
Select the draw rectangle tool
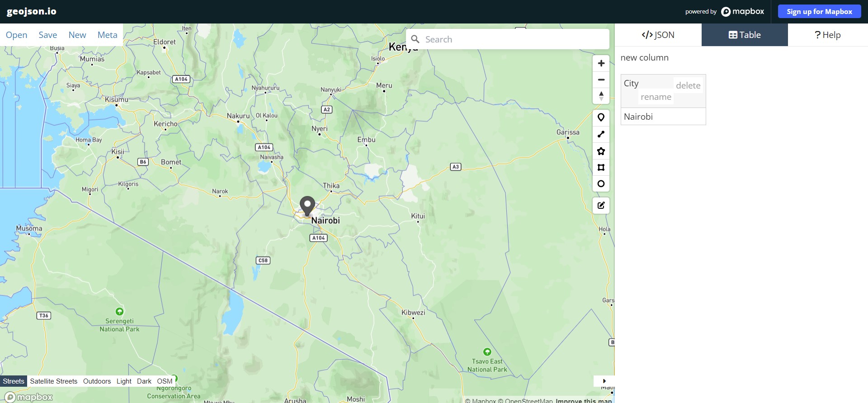[601, 168]
